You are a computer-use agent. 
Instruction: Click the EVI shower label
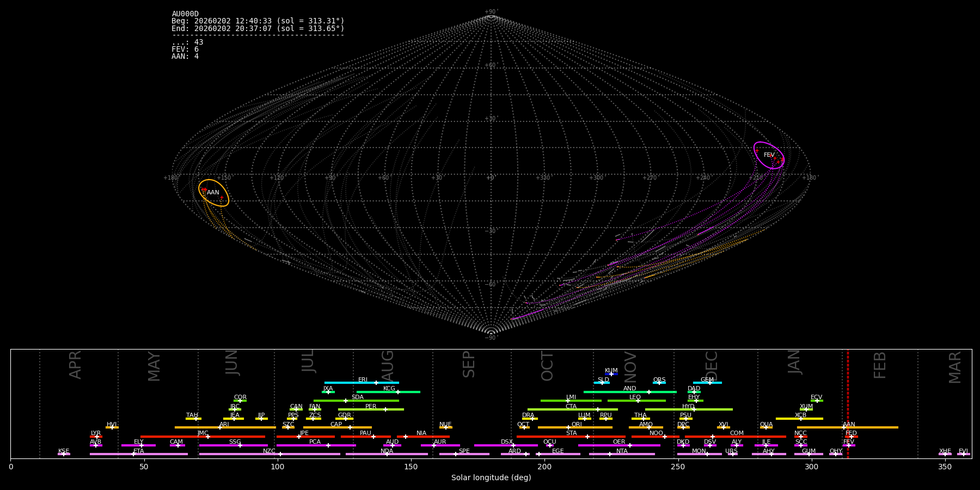coord(963,451)
